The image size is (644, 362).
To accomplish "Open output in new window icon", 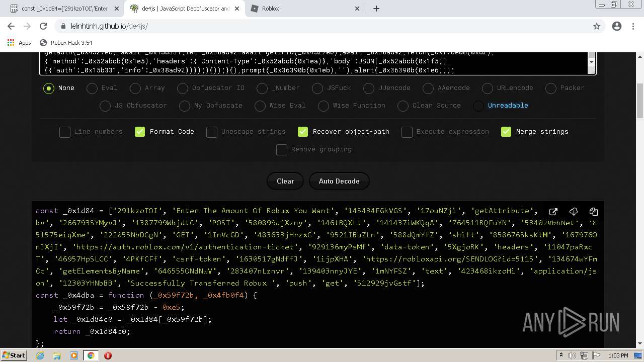I will (x=553, y=212).
